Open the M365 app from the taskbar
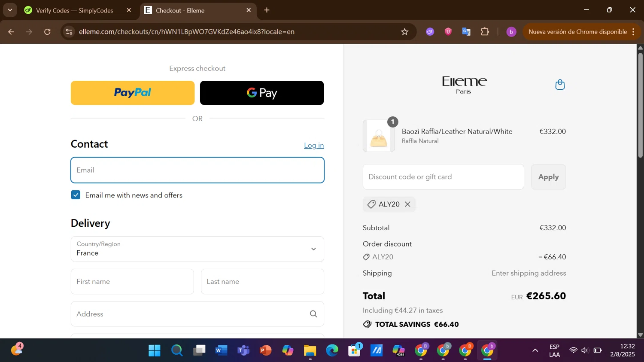Screen dimensions: 644x362 pyautogui.click(x=399, y=351)
